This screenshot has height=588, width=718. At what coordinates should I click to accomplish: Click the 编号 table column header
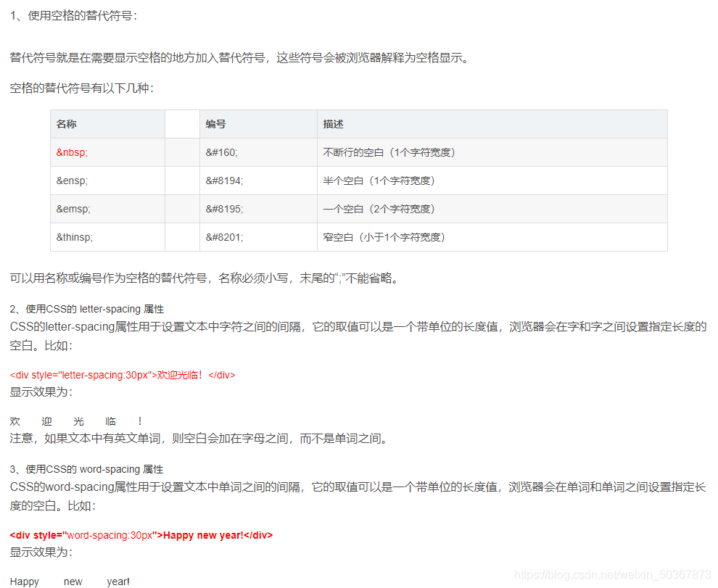tap(216, 124)
